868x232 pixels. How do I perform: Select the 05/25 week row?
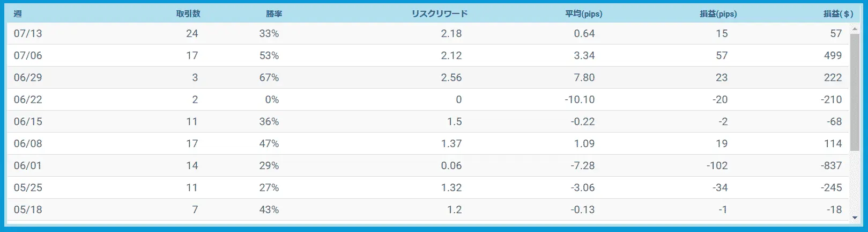(428, 187)
